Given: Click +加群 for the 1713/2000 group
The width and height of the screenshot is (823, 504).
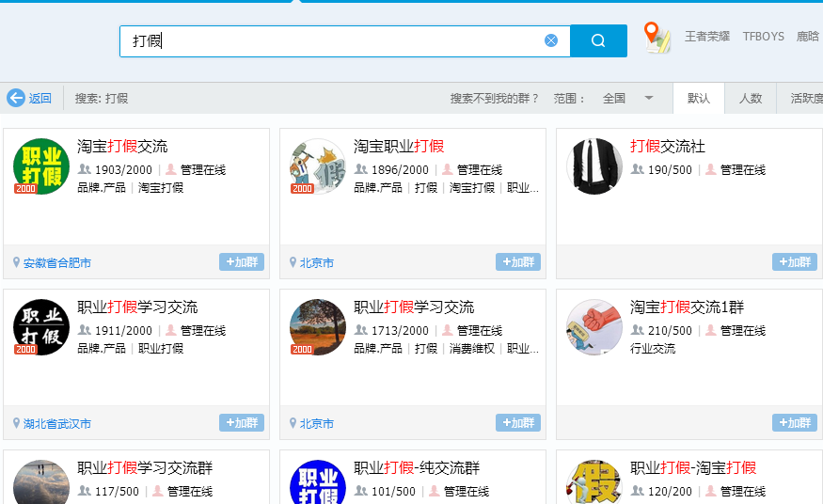Looking at the screenshot, I should click(x=518, y=423).
